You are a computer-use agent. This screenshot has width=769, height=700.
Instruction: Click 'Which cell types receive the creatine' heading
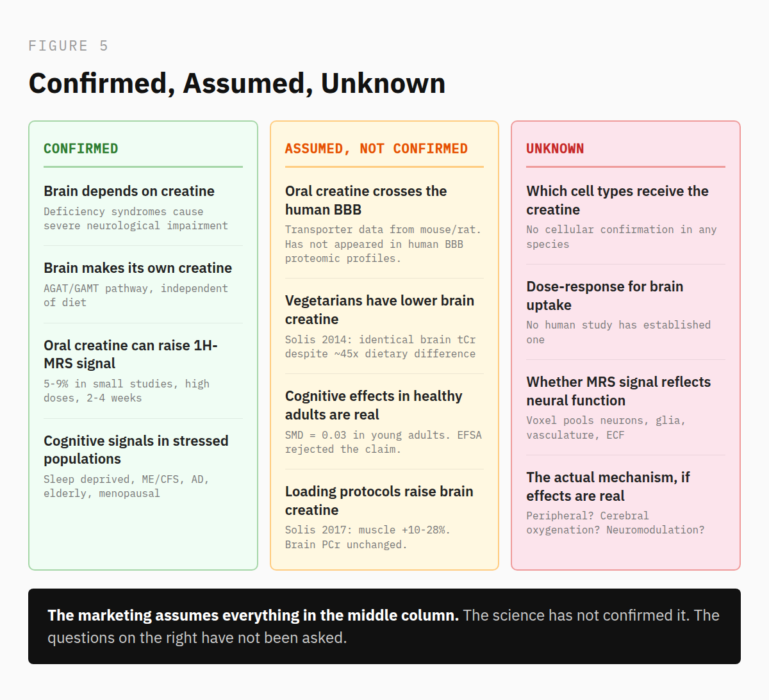[617, 200]
